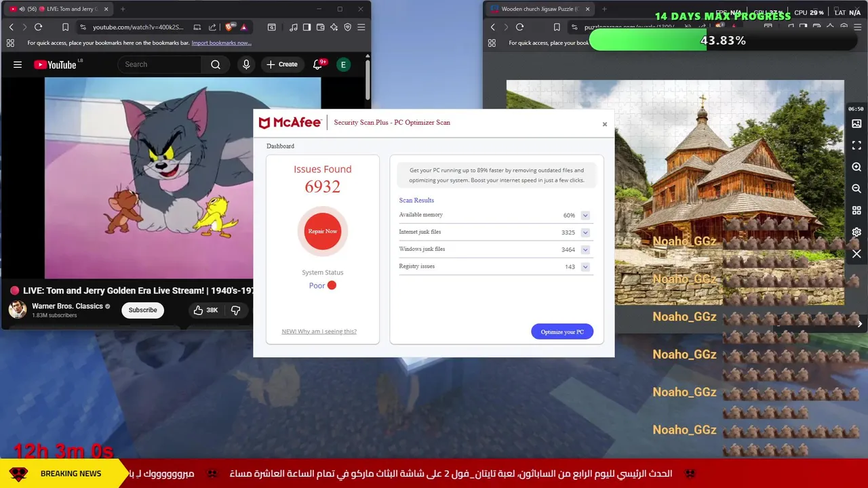Click the Scan Results heading
Screen dimensions: 868x488
point(416,201)
